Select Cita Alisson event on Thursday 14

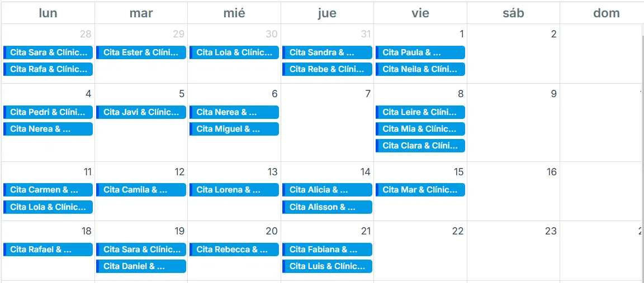point(327,207)
